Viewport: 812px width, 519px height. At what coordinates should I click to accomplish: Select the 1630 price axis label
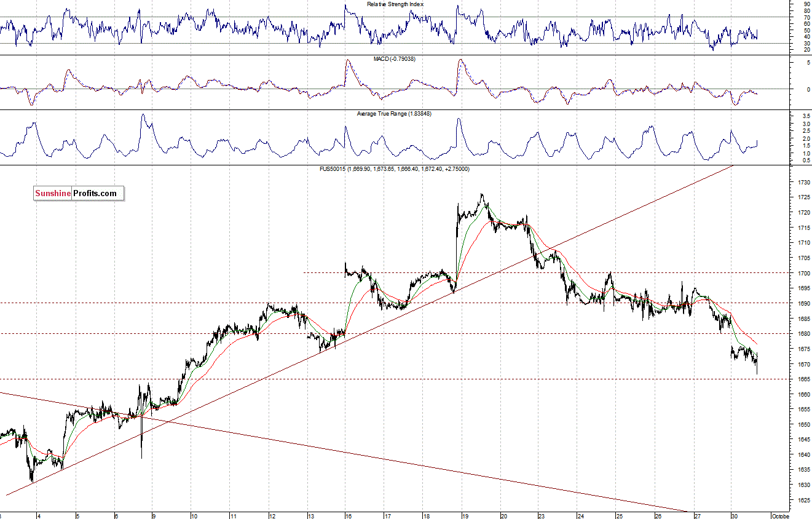(x=803, y=485)
